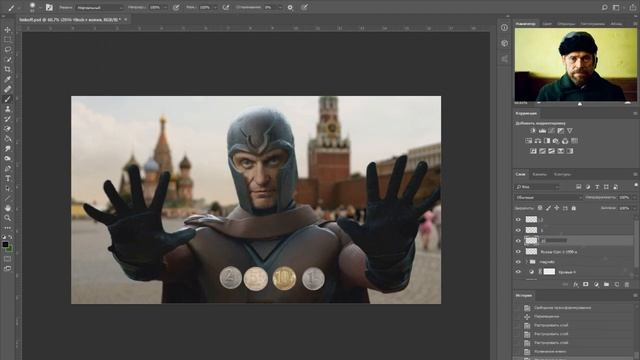Toggle lock position
640x360 pixels.
tap(557, 208)
